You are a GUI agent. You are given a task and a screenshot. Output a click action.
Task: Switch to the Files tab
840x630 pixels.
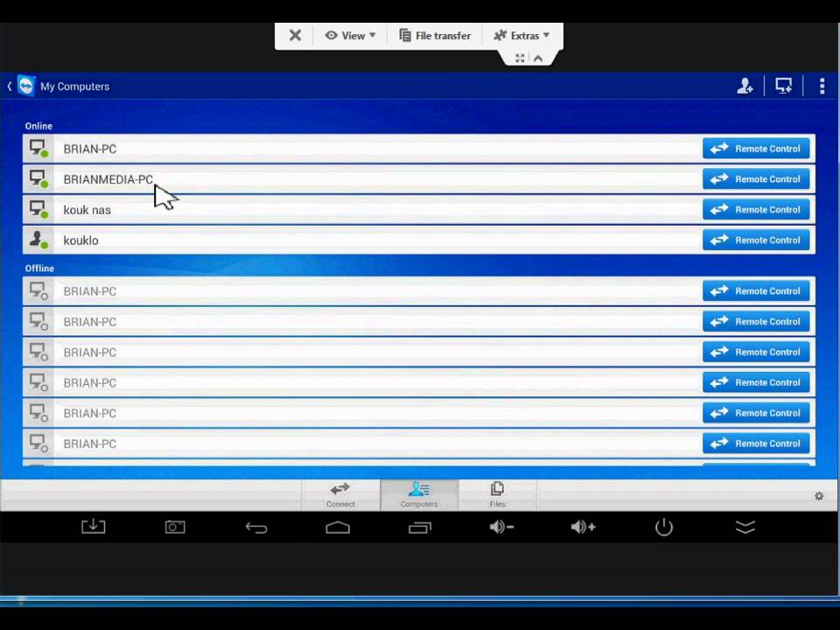coord(497,494)
